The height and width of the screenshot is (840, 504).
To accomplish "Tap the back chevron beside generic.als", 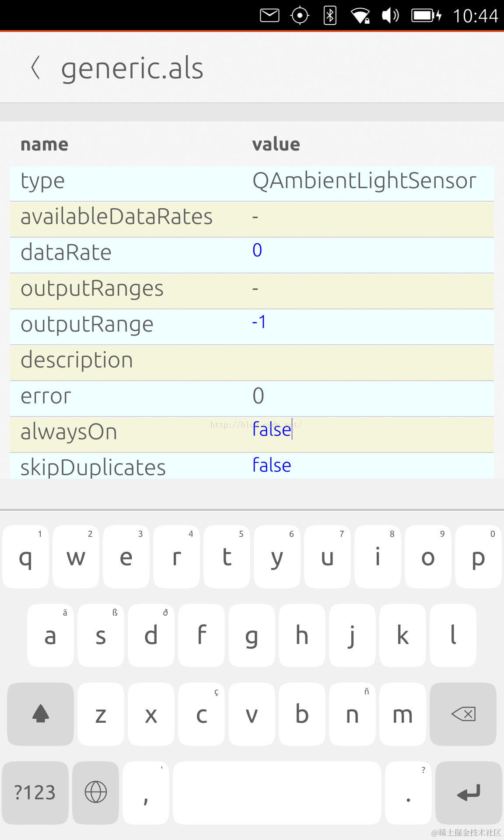I will pyautogui.click(x=36, y=68).
